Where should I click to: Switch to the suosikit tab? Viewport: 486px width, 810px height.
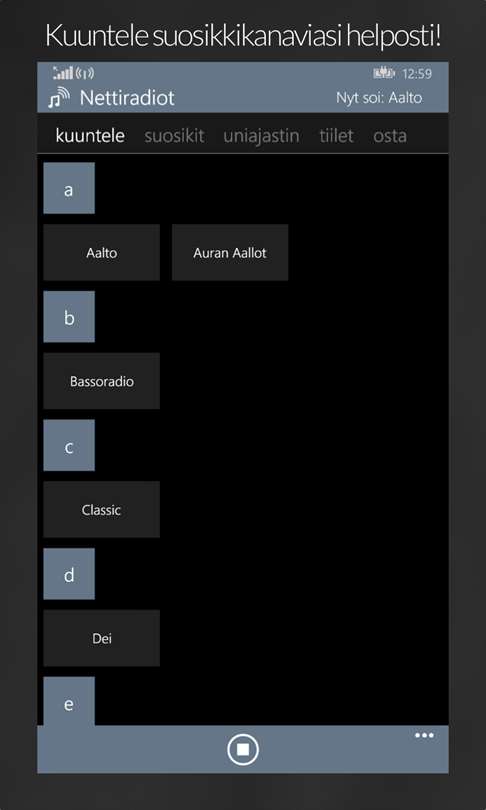(x=175, y=136)
